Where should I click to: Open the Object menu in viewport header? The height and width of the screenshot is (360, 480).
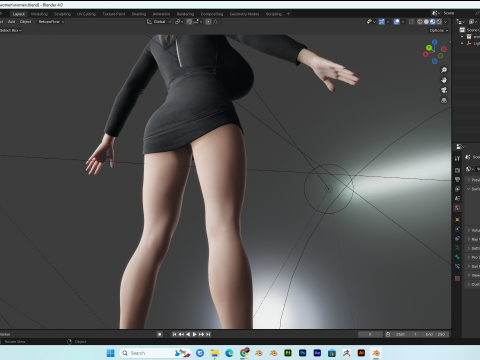click(25, 22)
